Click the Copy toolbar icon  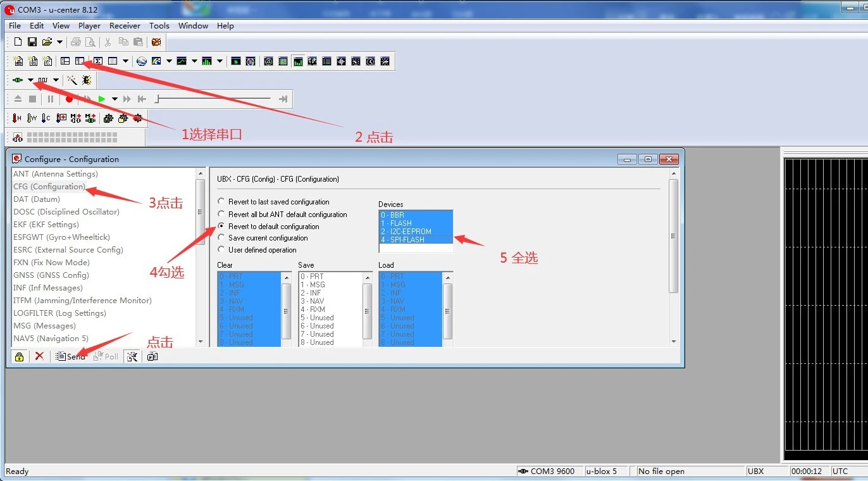(x=123, y=42)
